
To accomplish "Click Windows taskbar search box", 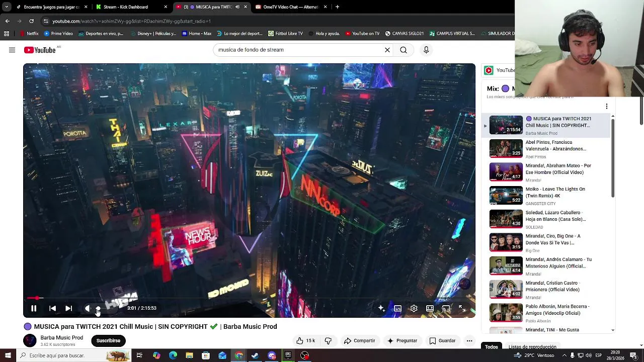I will click(x=73, y=355).
